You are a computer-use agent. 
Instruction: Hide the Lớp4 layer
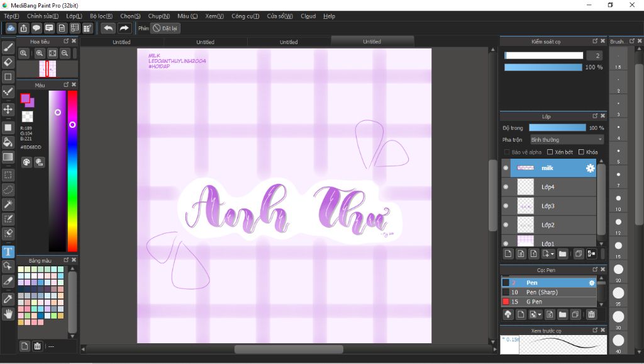pos(506,187)
